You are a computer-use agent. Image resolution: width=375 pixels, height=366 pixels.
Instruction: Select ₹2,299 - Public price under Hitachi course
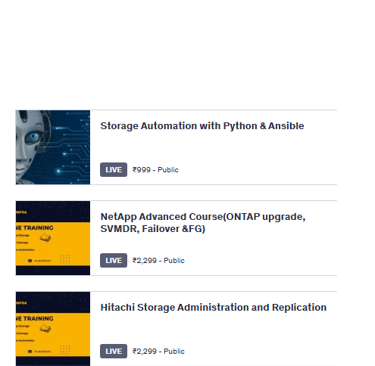click(x=158, y=351)
